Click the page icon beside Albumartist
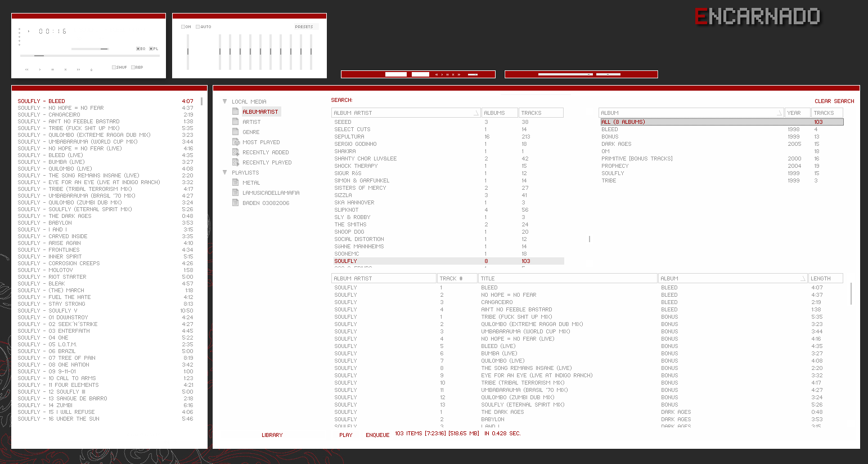Viewport: 868px width, 464px height. click(x=236, y=111)
